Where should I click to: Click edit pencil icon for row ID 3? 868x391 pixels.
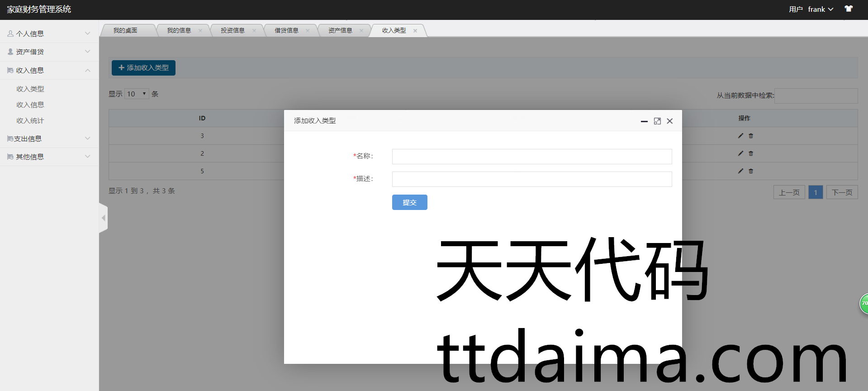740,136
